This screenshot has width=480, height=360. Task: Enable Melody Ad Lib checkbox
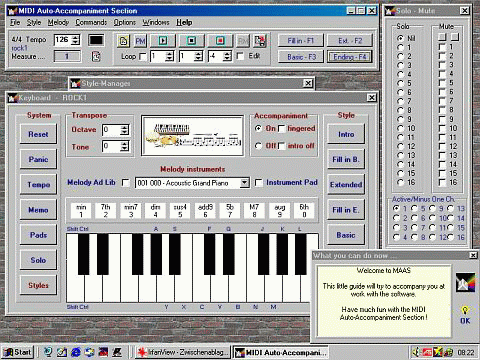pyautogui.click(x=126, y=183)
